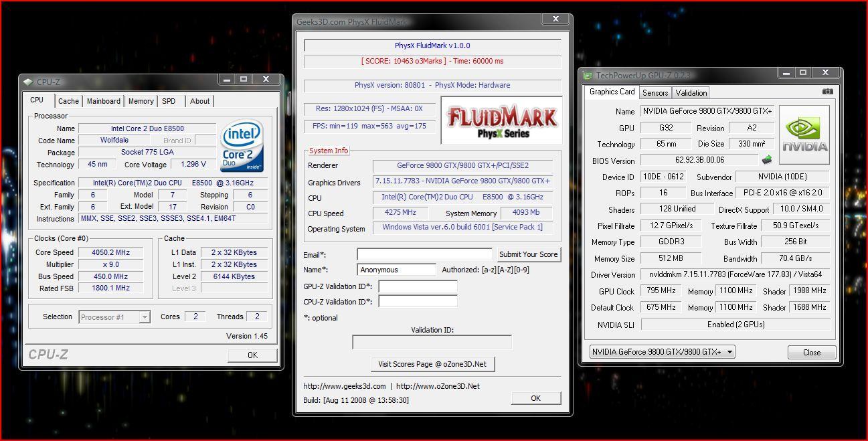The image size is (868, 441).
Task: Click the BIOS Version 62.92.3B.00.06 value
Action: coord(699,160)
